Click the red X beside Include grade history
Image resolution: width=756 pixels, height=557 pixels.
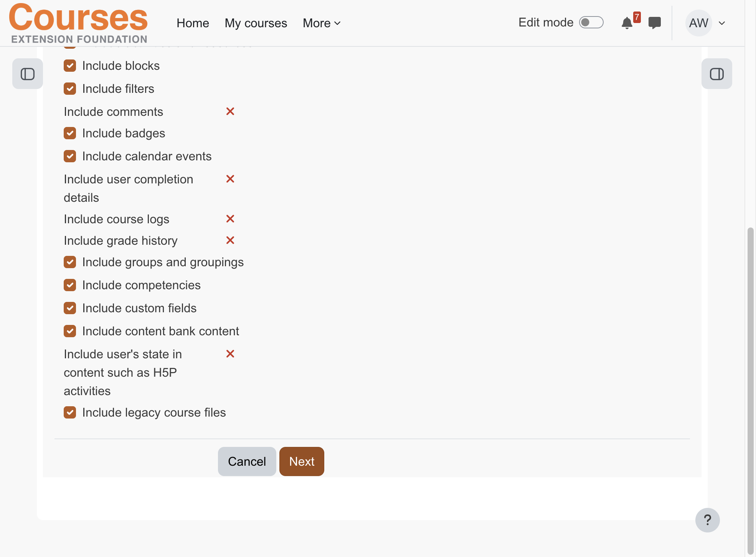click(230, 240)
